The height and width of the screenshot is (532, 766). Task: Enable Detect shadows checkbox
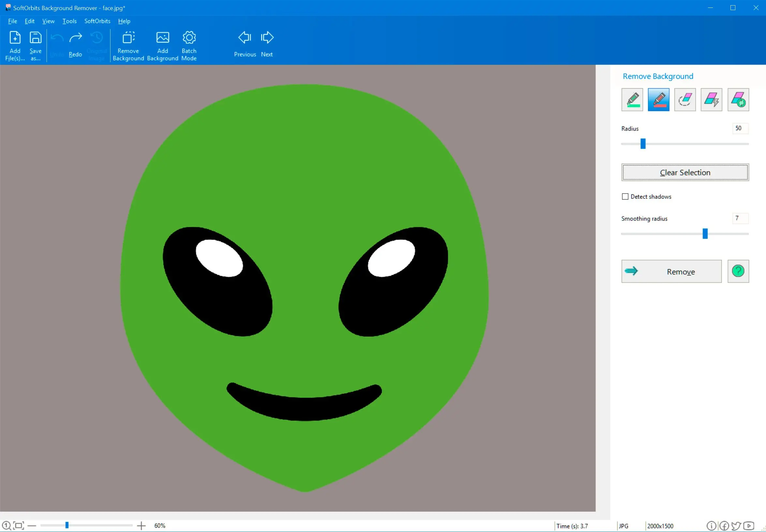click(x=625, y=196)
